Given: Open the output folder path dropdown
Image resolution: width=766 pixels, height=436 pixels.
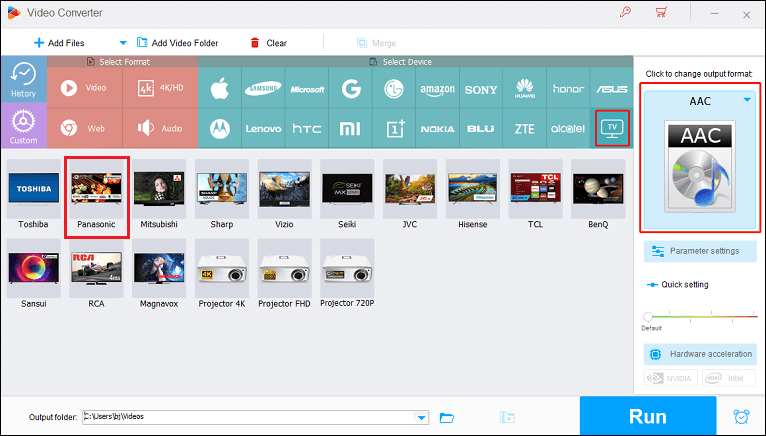Looking at the screenshot, I should click(x=421, y=417).
